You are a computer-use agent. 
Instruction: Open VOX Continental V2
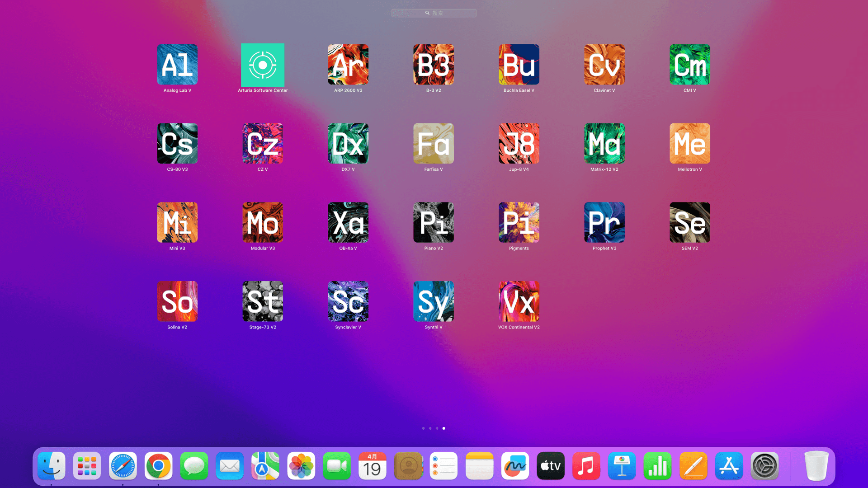[519, 301]
